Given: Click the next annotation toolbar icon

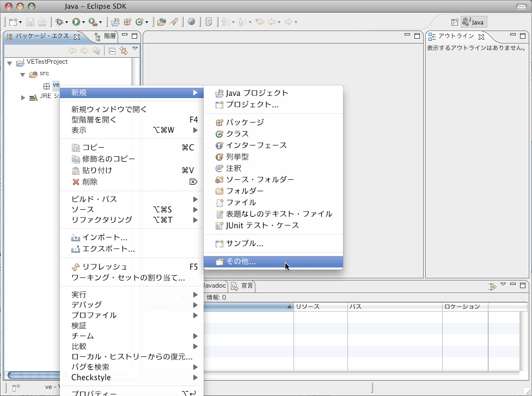Looking at the screenshot, I should (224, 22).
